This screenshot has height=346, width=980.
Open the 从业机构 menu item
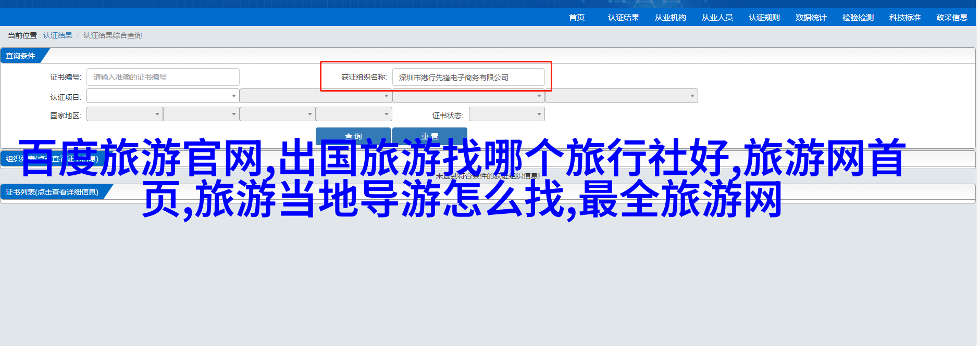point(671,18)
